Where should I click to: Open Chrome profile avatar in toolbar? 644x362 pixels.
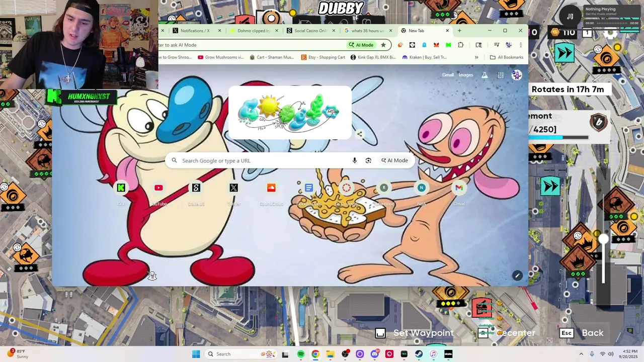509,45
